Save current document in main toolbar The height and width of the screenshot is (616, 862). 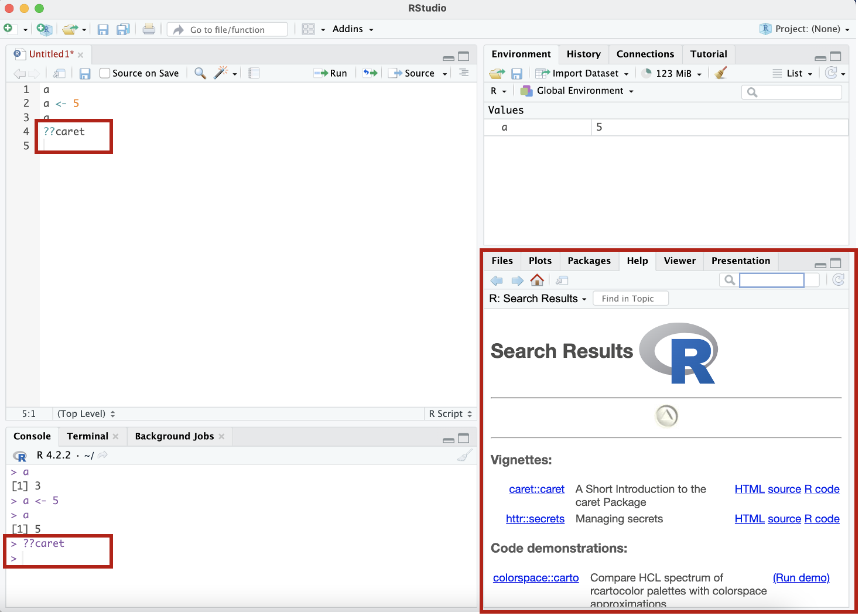(103, 29)
